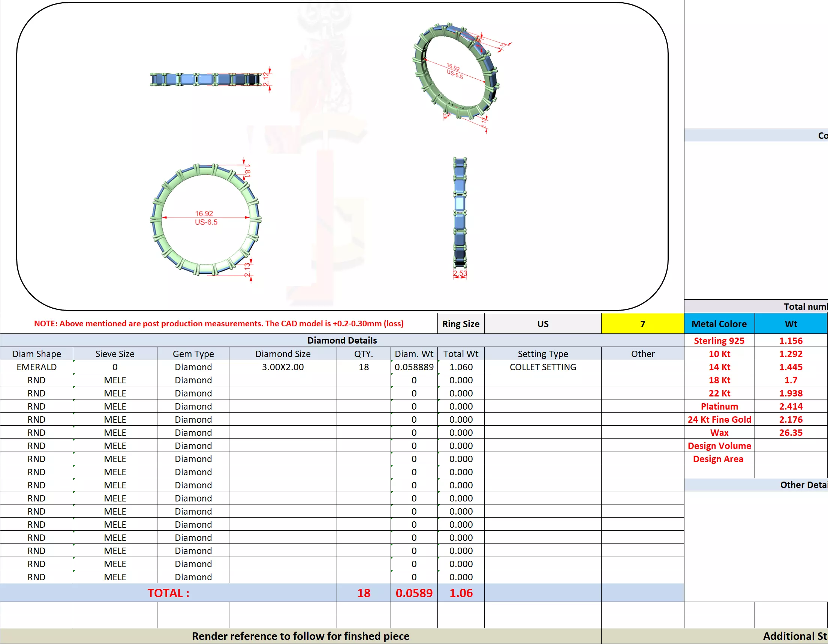Select the COLLET SETTING cell
The width and height of the screenshot is (828, 644).
[x=542, y=367]
